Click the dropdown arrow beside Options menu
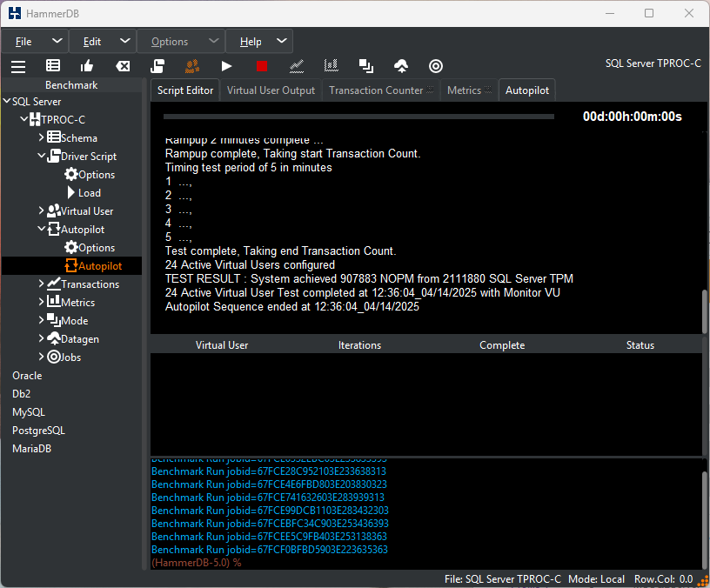The height and width of the screenshot is (588, 710). (214, 41)
